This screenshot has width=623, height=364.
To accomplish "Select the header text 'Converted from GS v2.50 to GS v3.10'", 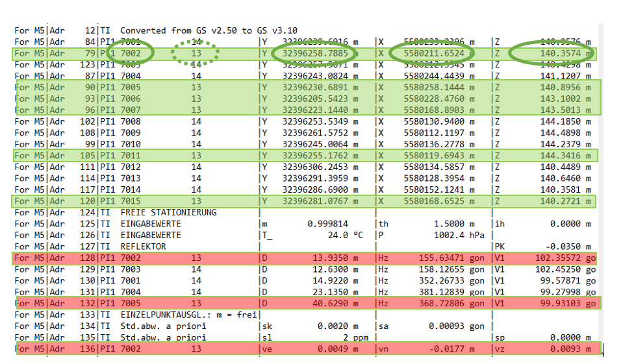I will coord(209,30).
